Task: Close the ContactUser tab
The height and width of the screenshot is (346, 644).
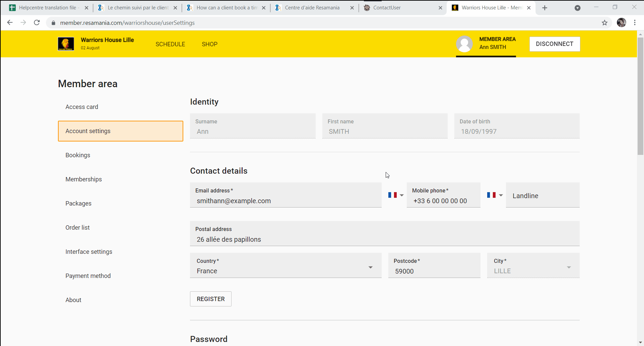Action: (441, 8)
